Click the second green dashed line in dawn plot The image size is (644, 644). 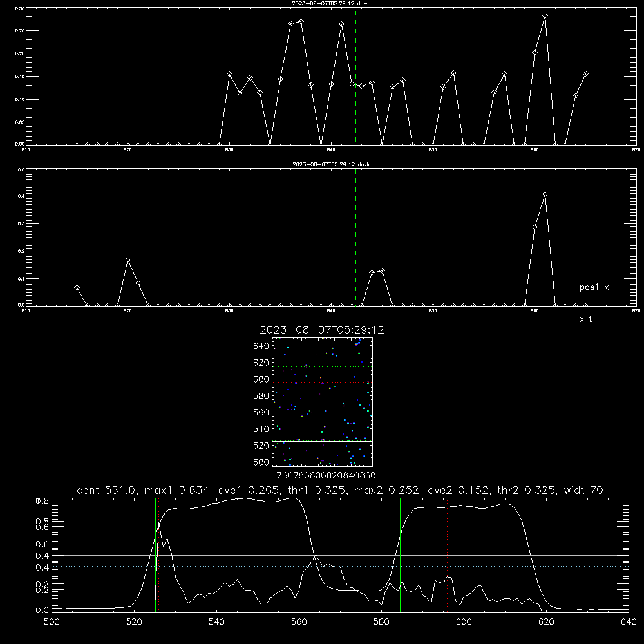[x=355, y=76]
